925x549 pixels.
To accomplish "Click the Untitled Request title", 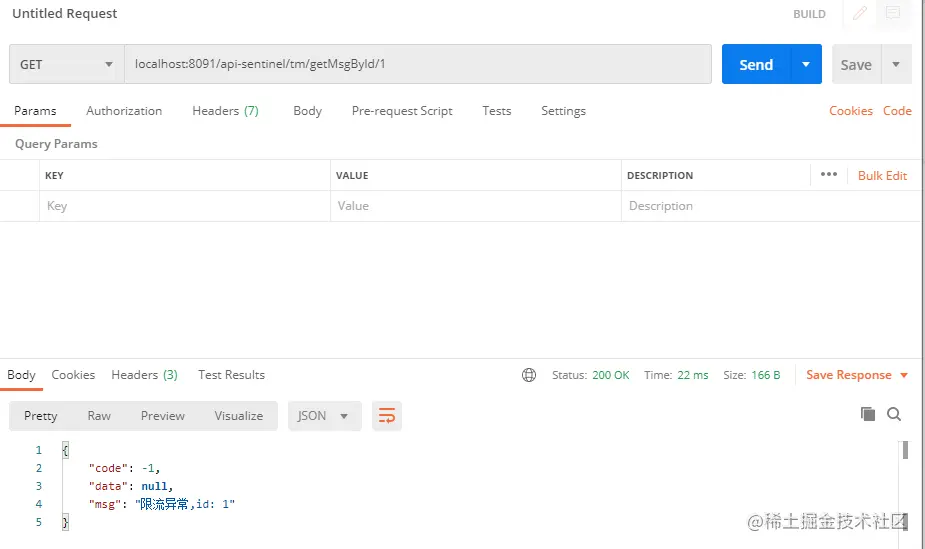I will (x=65, y=14).
